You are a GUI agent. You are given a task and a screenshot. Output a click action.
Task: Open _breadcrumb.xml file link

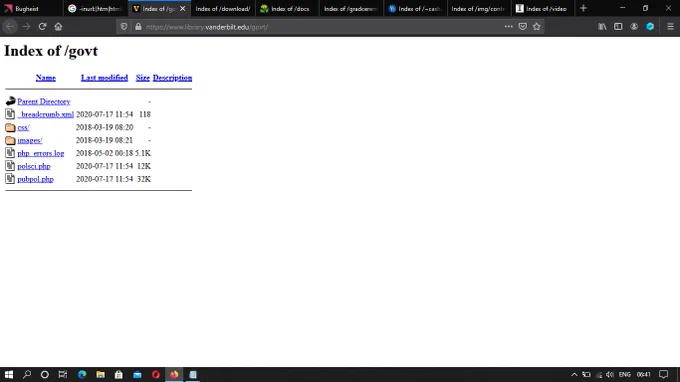click(x=46, y=114)
